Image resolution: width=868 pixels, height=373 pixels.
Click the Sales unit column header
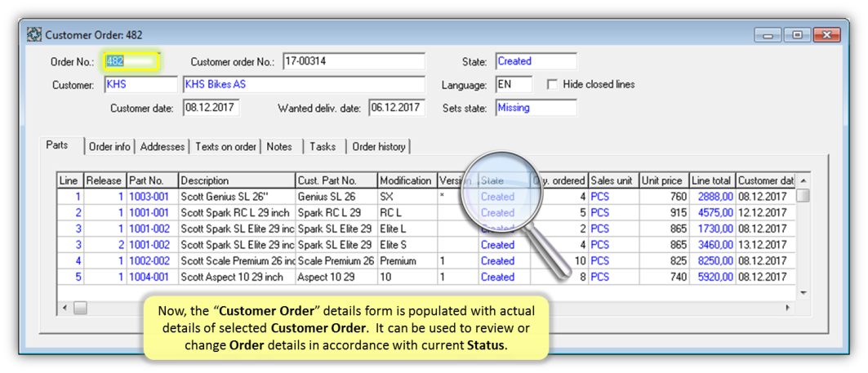[x=613, y=180]
